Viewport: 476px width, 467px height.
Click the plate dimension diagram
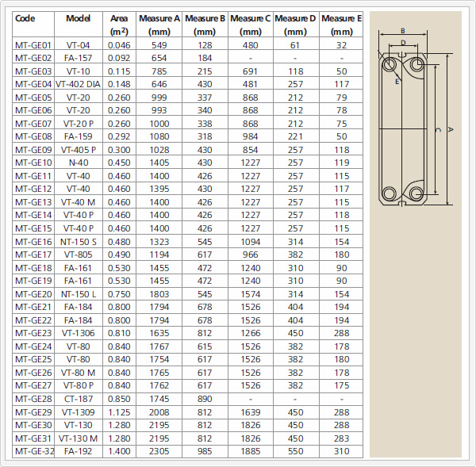coord(416,117)
